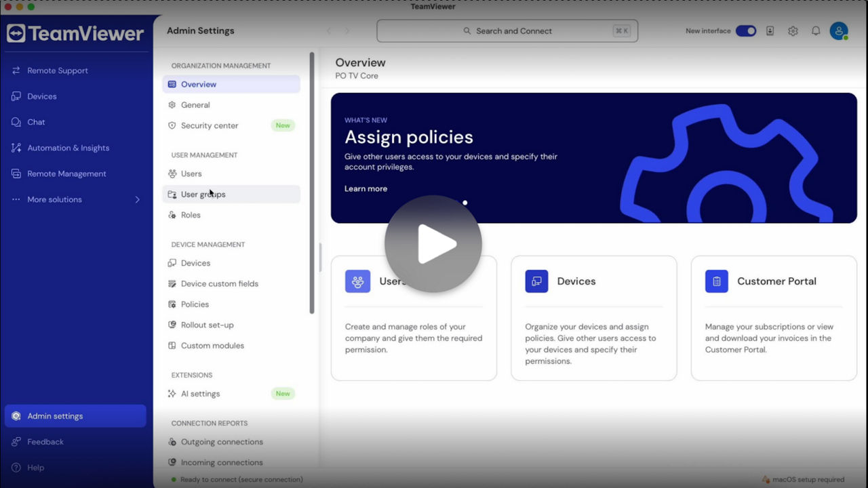Select Overview in admin menu
868x488 pixels.
(231, 84)
